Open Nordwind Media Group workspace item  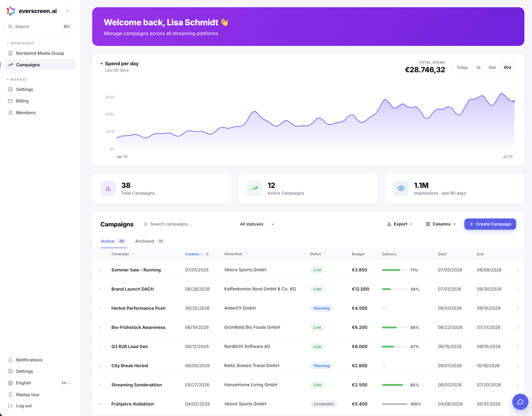tap(40, 53)
